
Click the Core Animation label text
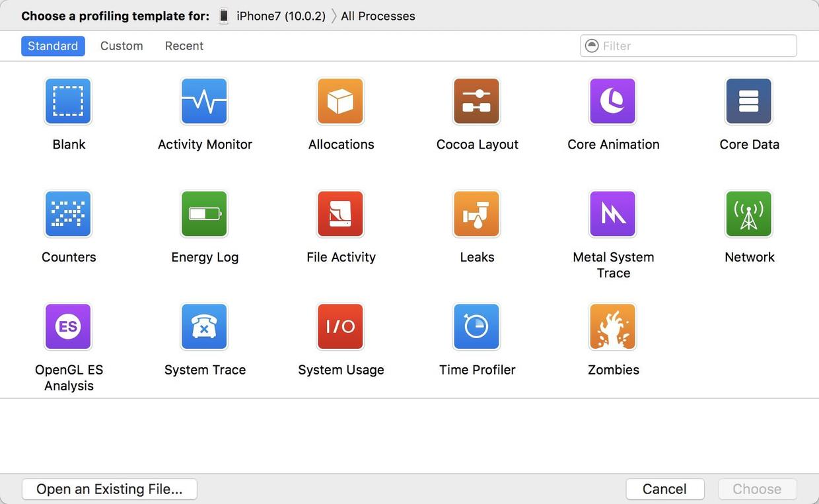pyautogui.click(x=614, y=144)
